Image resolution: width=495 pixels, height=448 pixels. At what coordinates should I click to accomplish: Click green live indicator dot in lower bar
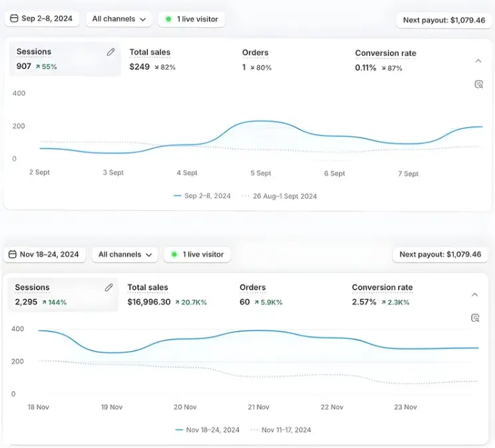point(174,254)
